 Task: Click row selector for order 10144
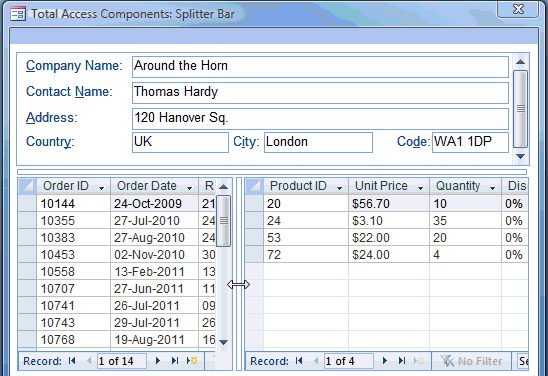click(27, 204)
